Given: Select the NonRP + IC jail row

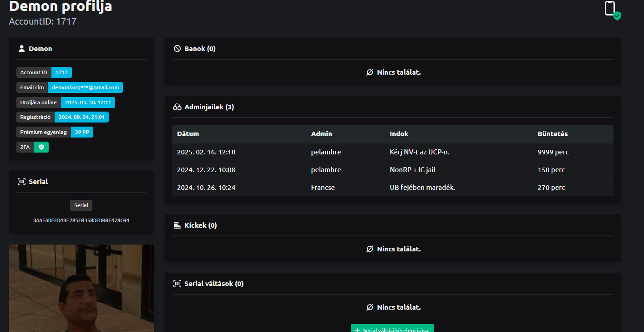Looking at the screenshot, I should (x=392, y=170).
